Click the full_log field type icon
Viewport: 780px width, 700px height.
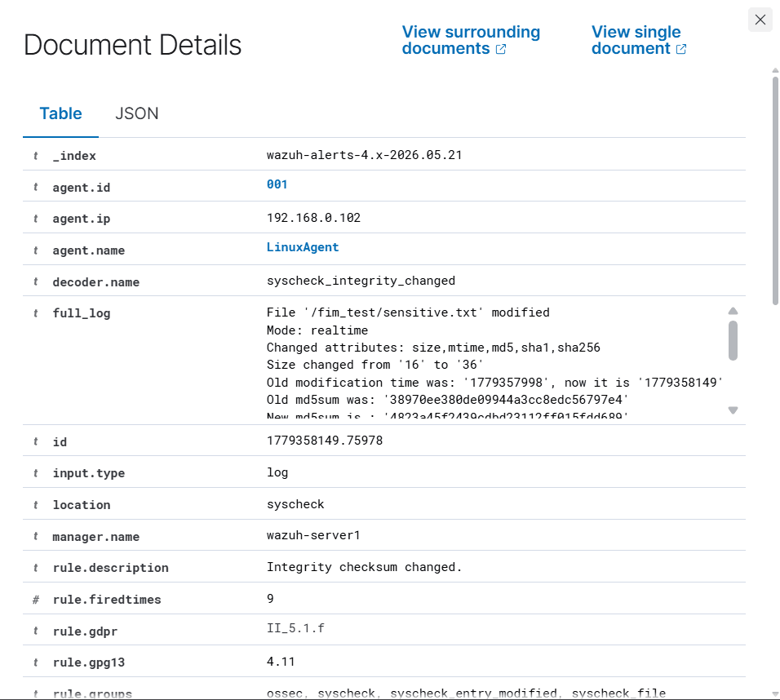[36, 313]
